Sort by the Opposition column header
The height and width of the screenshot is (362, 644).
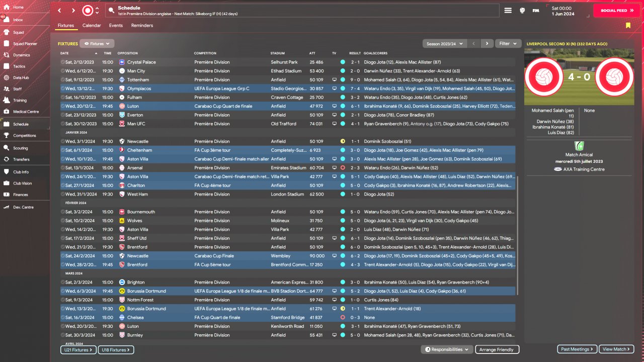128,53
